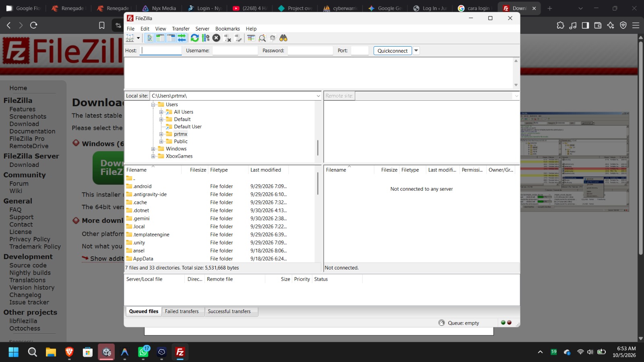Screen dimensions: 644x362
Task: Open the Forum link on the FileZilla webpage
Action: [x=19, y=183]
